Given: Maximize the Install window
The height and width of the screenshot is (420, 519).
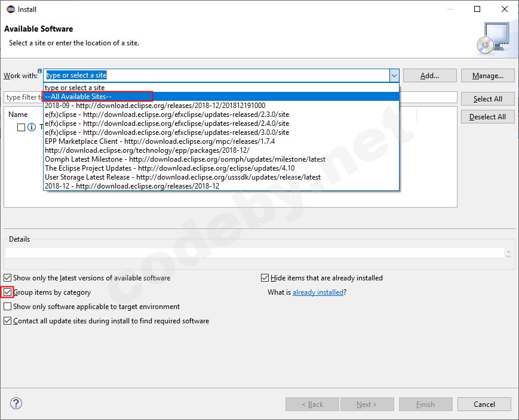Looking at the screenshot, I should [477, 9].
